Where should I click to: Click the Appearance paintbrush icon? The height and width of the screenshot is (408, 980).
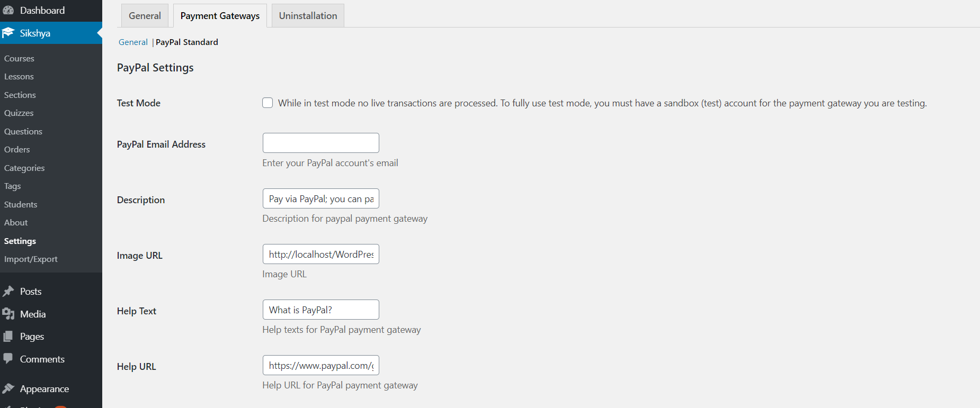tap(8, 388)
